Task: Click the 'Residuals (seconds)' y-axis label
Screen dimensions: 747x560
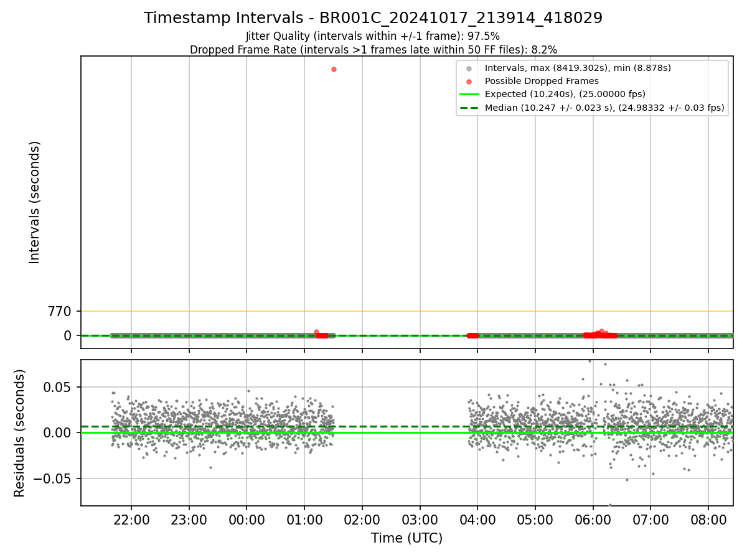Action: click(x=20, y=433)
